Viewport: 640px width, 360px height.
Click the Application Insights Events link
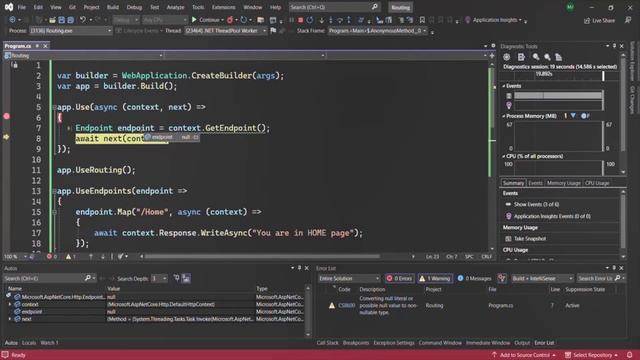[x=552, y=216]
